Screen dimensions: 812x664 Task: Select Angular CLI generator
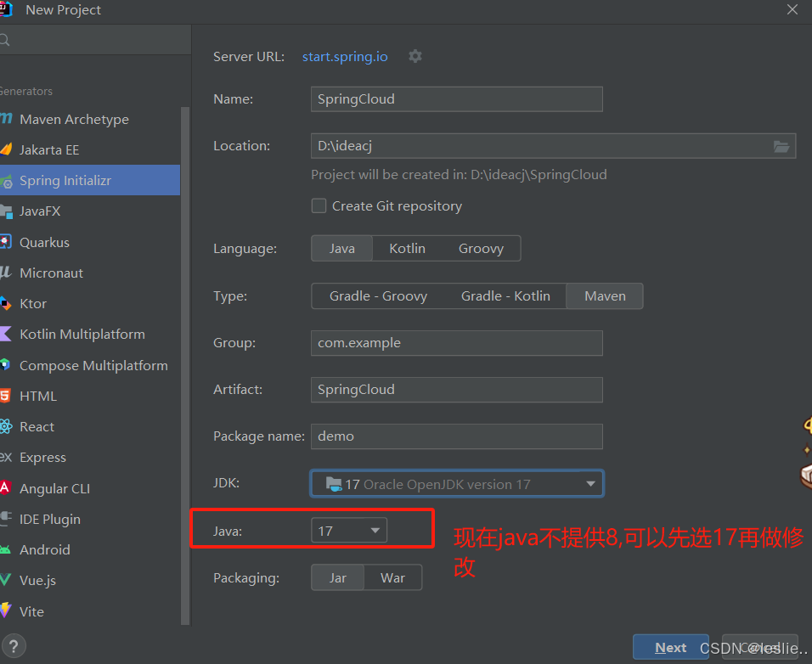(x=90, y=488)
